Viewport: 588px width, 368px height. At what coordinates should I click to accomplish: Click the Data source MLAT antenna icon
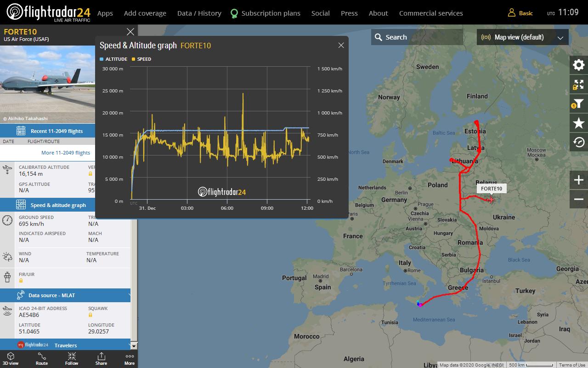(21, 295)
